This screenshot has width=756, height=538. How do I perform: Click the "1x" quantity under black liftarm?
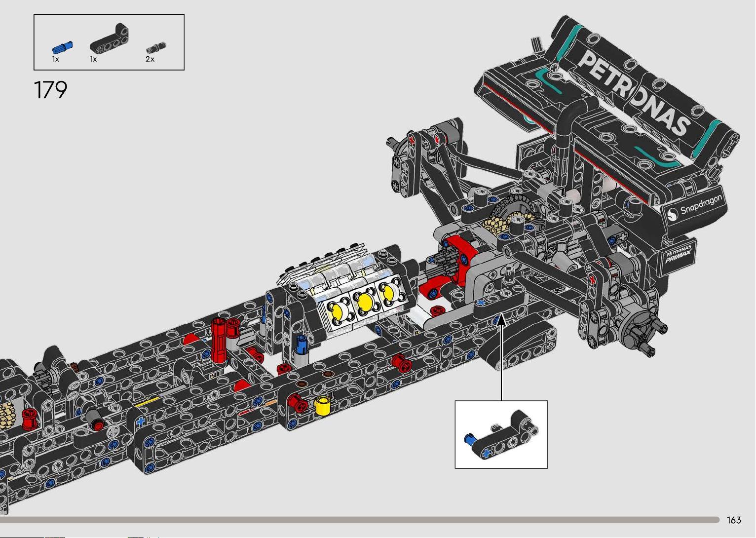point(93,59)
